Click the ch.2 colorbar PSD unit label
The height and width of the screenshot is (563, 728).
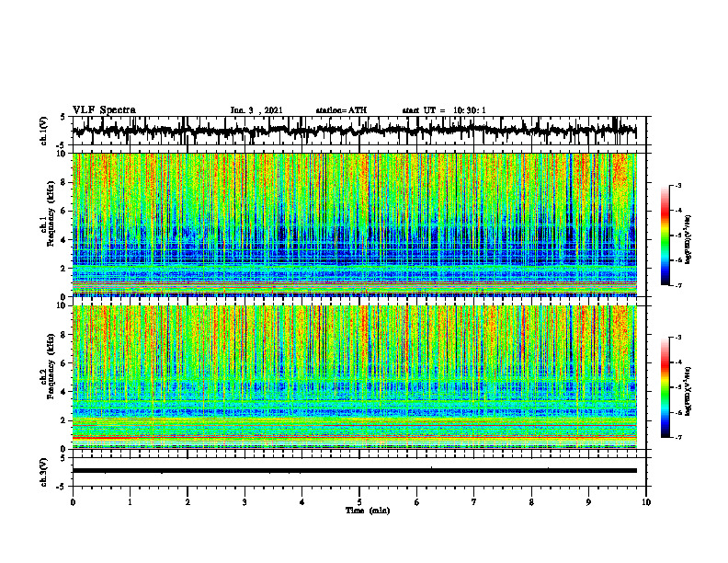coord(688,391)
